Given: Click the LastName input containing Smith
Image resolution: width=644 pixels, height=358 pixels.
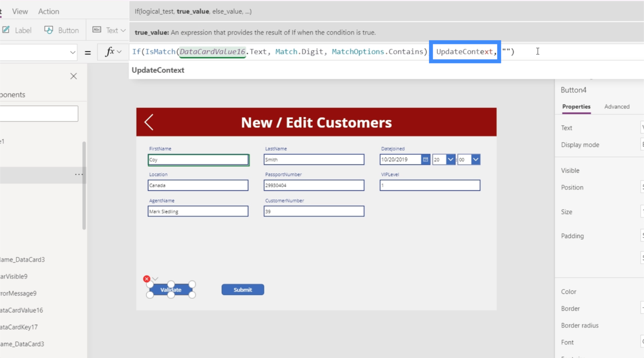Looking at the screenshot, I should [314, 159].
